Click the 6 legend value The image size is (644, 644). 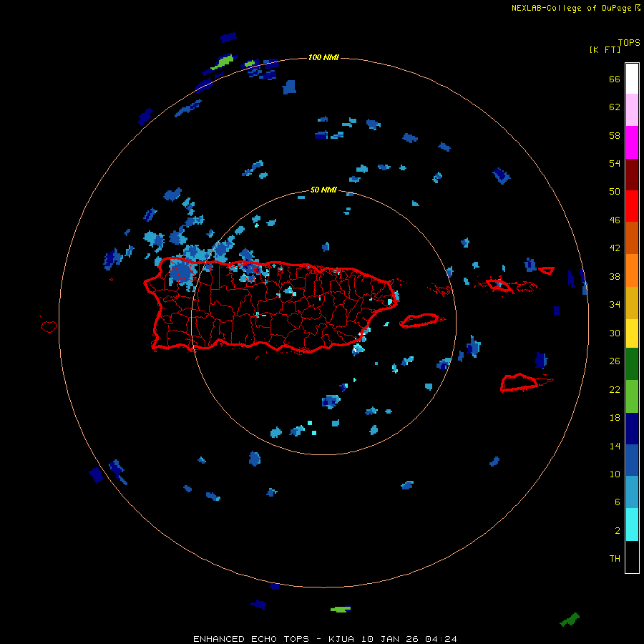point(618,502)
